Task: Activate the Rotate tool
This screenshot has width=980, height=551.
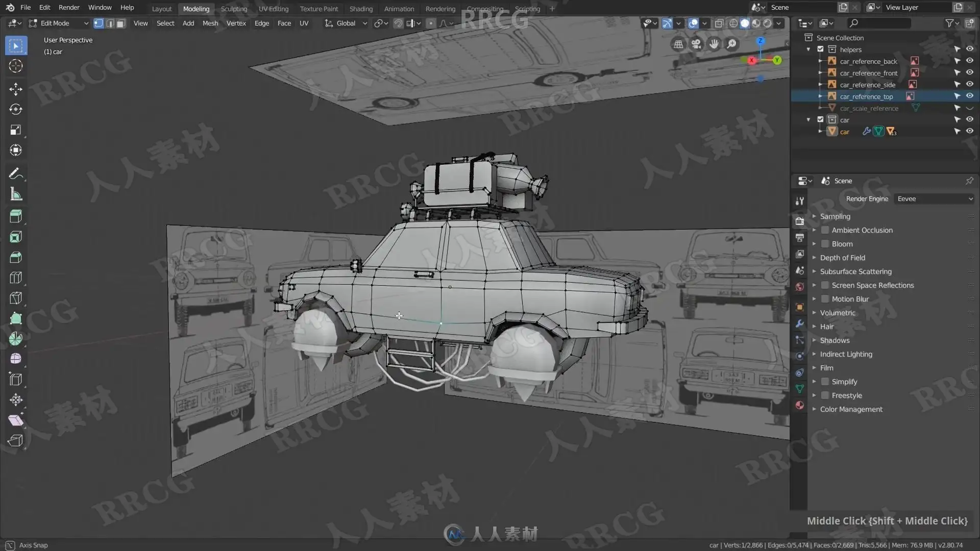Action: tap(15, 110)
